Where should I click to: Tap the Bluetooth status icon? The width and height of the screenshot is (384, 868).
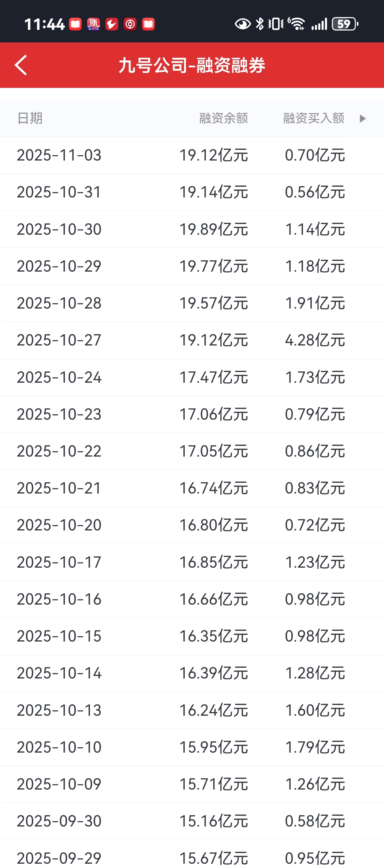[260, 24]
